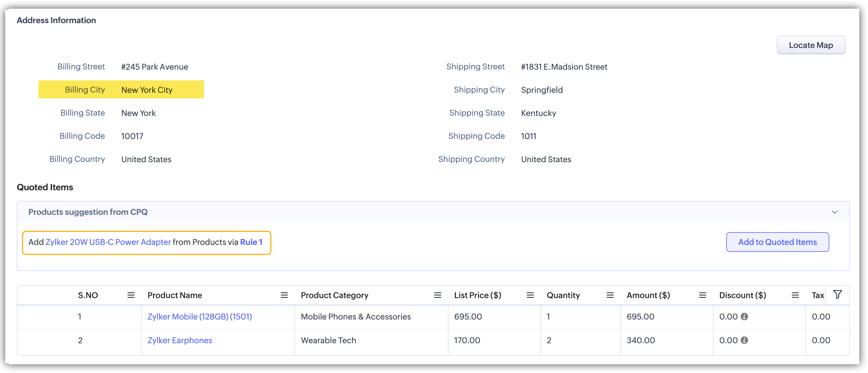Open Quantity column menu icon

click(x=610, y=295)
